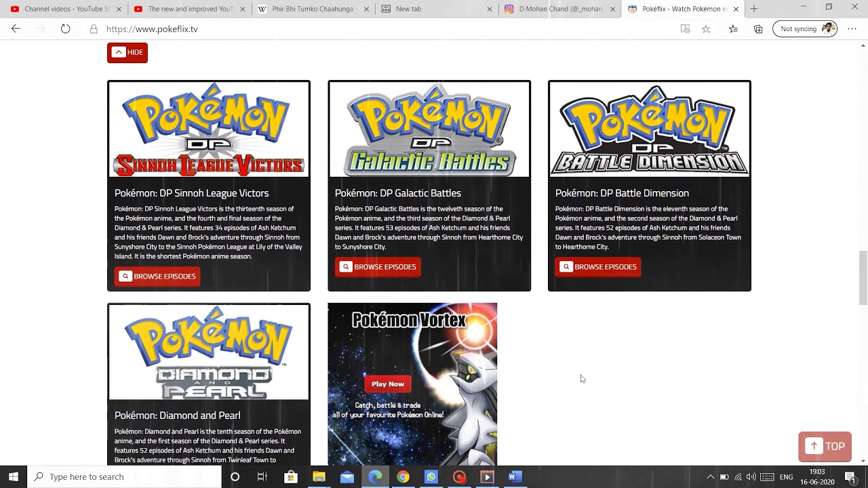Open the Pokémon: Diamond and Pearl title
Screen dimensions: 868x488
pos(178,415)
